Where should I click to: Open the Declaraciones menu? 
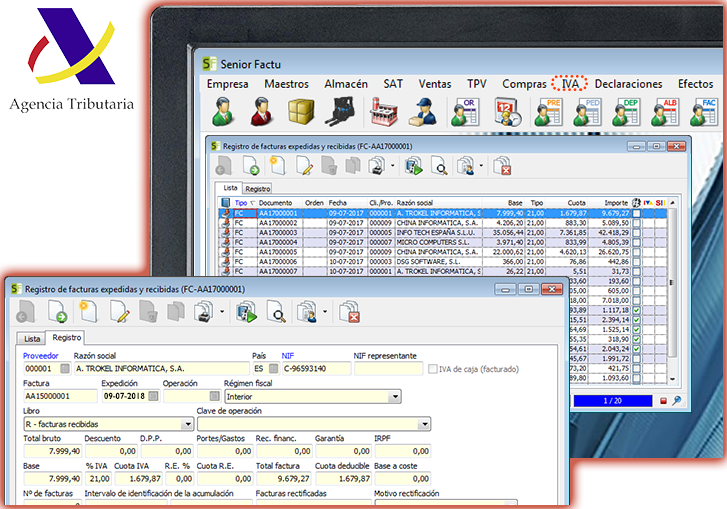[628, 84]
